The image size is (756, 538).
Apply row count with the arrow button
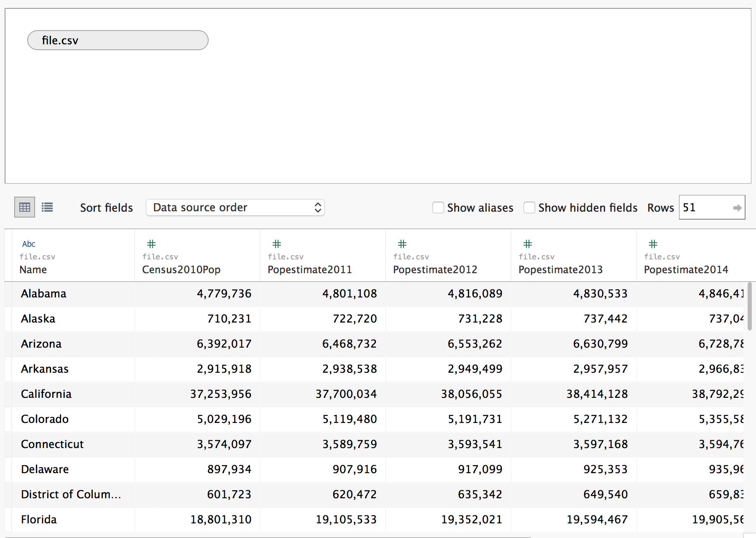(737, 208)
